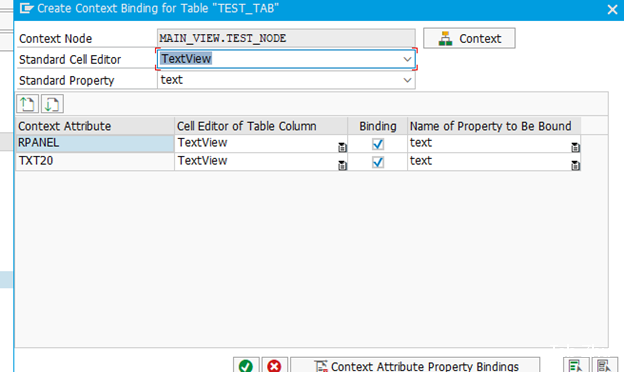
Task: Open value help for RPANEL property name
Action: point(575,147)
